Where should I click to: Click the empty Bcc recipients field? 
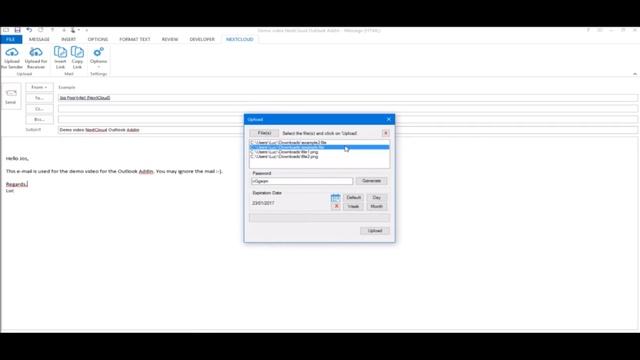pos(348,119)
